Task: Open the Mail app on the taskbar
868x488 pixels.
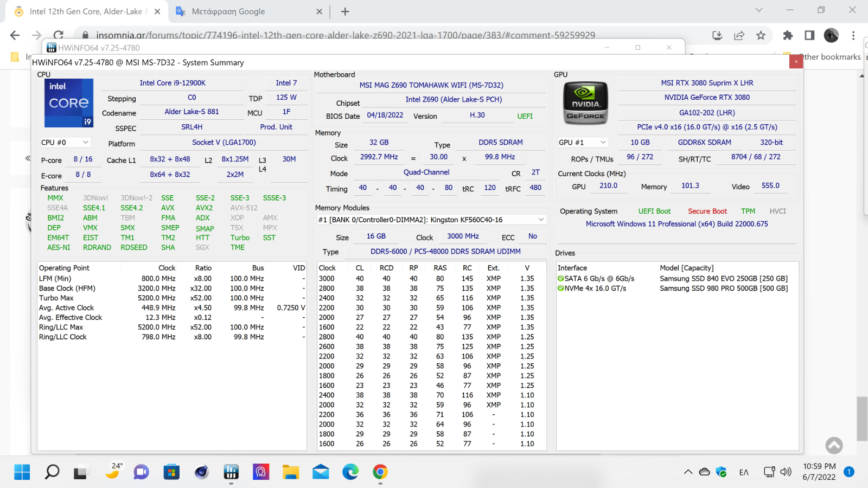Action: pos(321,472)
